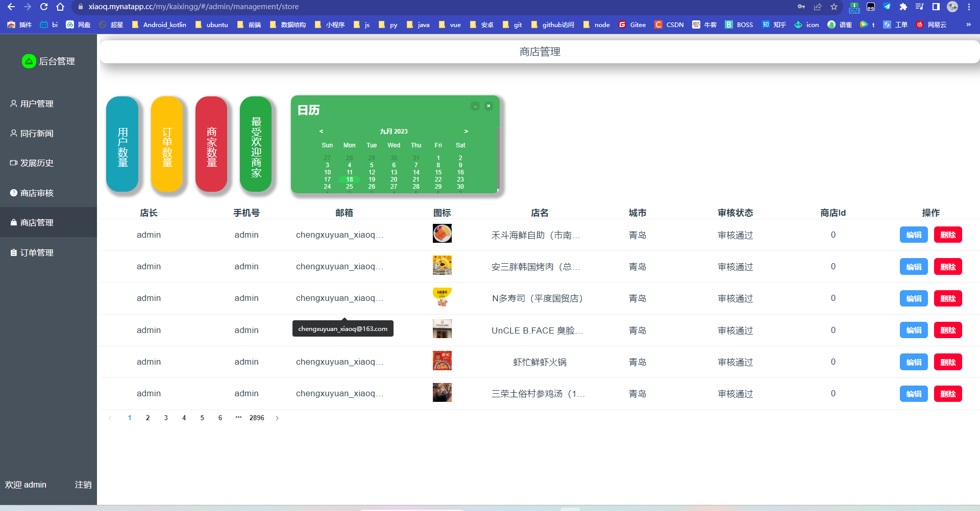The image size is (980, 511).
Task: Click 编辑 for UnCLE B.FACE row
Action: (x=914, y=330)
